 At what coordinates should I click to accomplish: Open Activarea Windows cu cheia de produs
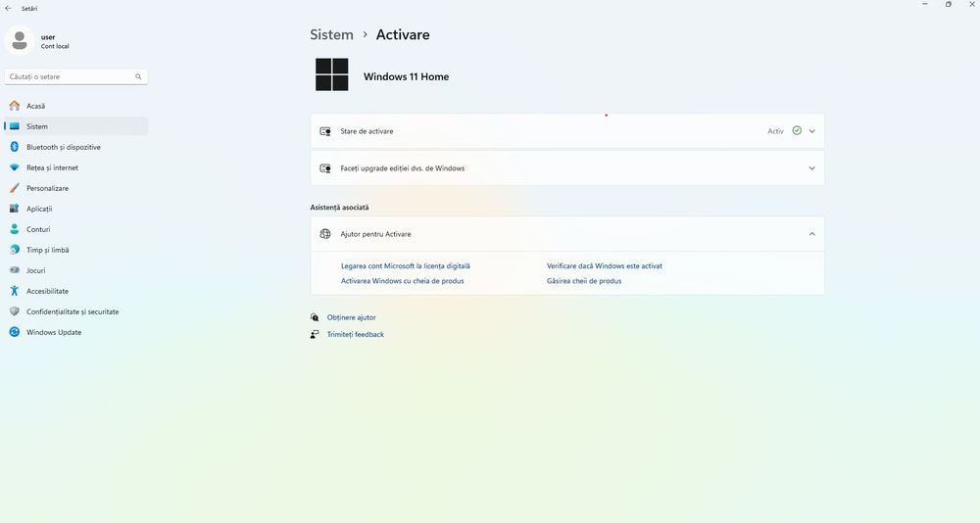(403, 281)
